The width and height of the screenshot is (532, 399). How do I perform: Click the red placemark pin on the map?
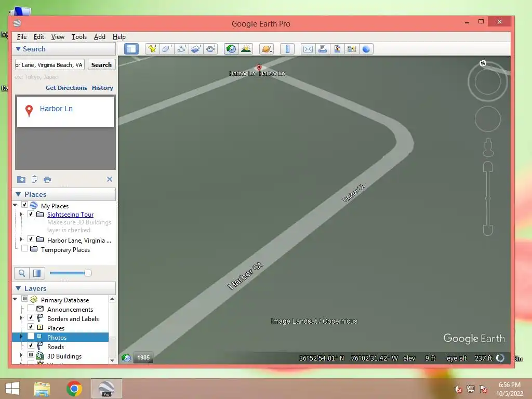click(259, 68)
